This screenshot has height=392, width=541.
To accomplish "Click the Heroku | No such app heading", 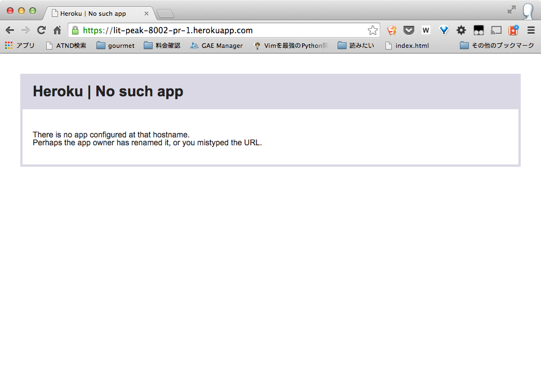I will coord(108,91).
